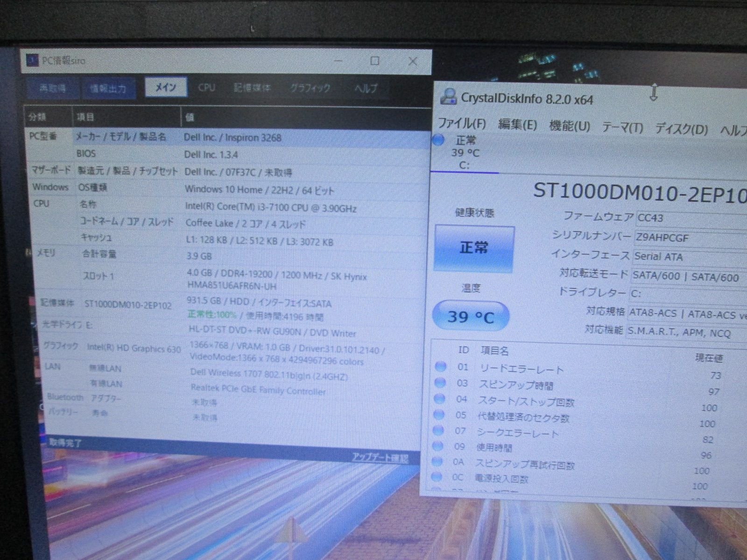The height and width of the screenshot is (560, 747).
Task: Open the グラフィック tab
Action: [x=310, y=88]
